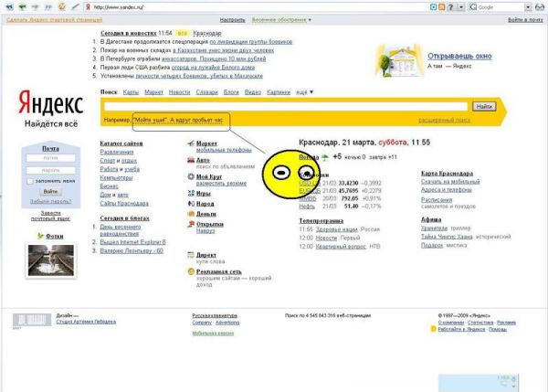Click the flower icon next to Открытки
548x392 pixels.
191,224
